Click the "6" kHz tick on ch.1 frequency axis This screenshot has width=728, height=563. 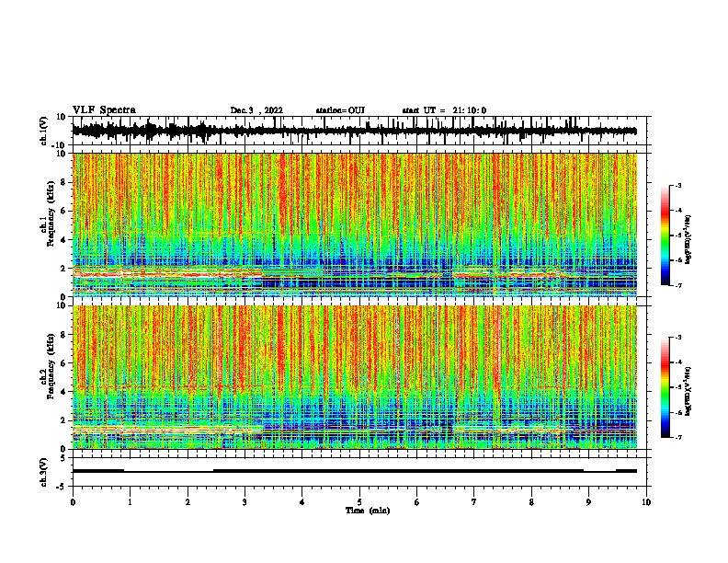pos(63,211)
